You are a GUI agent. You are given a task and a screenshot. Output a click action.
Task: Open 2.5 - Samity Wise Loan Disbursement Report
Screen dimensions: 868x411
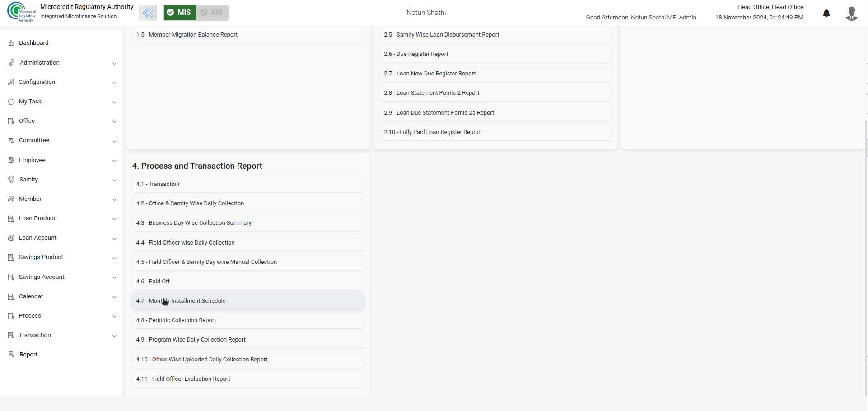495,35
